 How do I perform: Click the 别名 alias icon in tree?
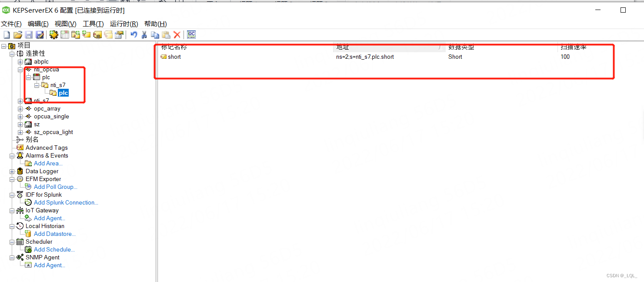point(20,140)
